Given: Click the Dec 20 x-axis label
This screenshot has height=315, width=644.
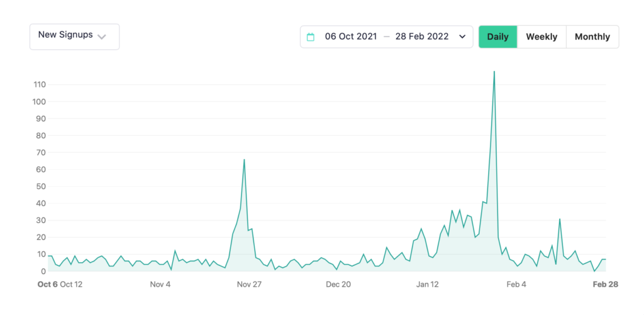Looking at the screenshot, I should tap(338, 284).
